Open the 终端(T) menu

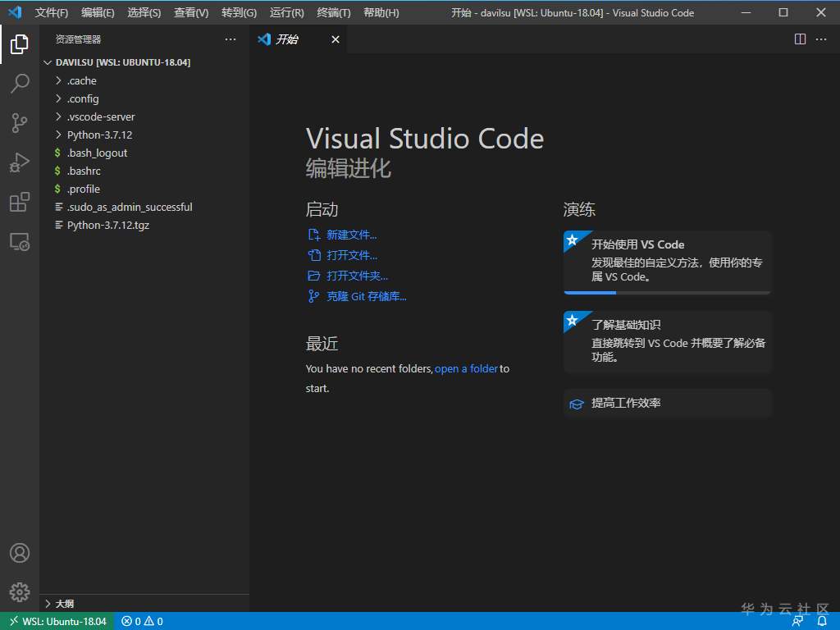point(333,12)
